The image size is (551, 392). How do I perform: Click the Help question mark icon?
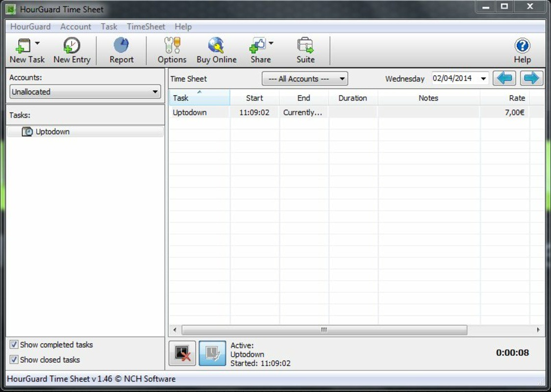[x=522, y=46]
